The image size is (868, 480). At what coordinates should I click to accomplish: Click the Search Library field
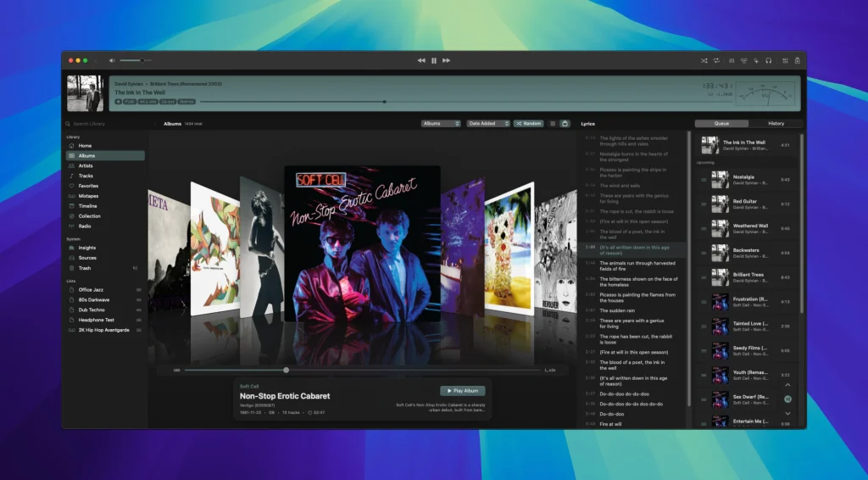click(x=105, y=124)
